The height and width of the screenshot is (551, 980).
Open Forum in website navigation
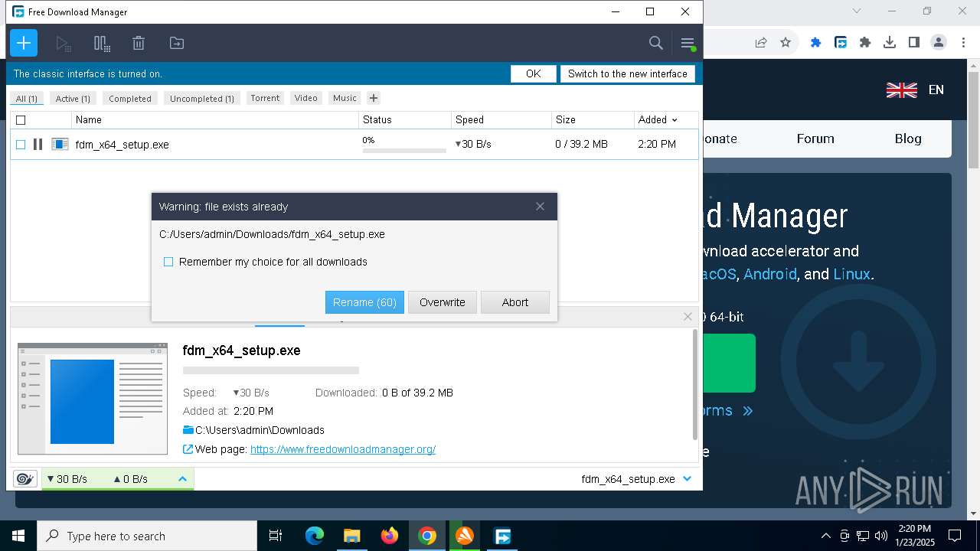point(815,139)
